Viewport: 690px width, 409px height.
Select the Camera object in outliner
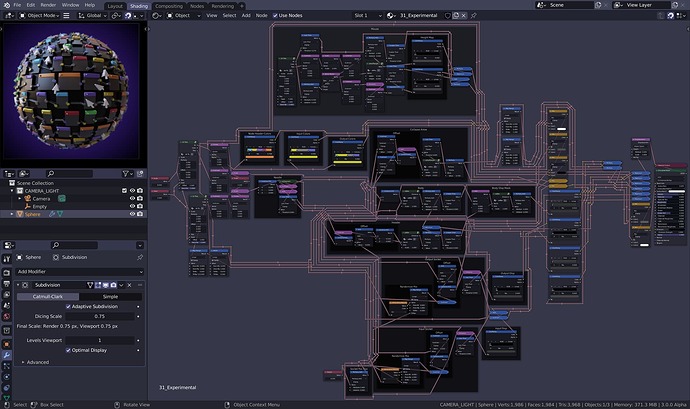41,199
